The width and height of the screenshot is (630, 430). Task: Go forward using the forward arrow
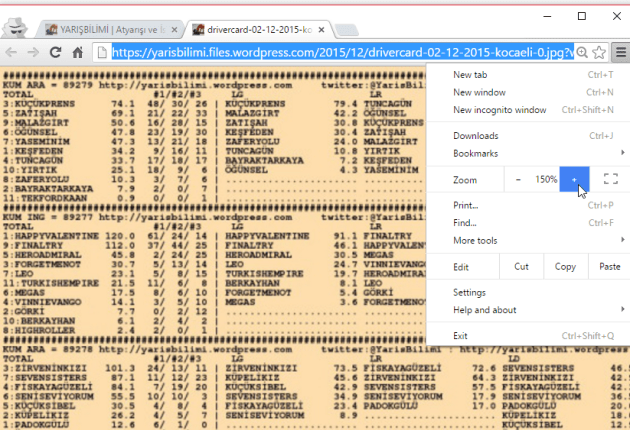(x=33, y=52)
